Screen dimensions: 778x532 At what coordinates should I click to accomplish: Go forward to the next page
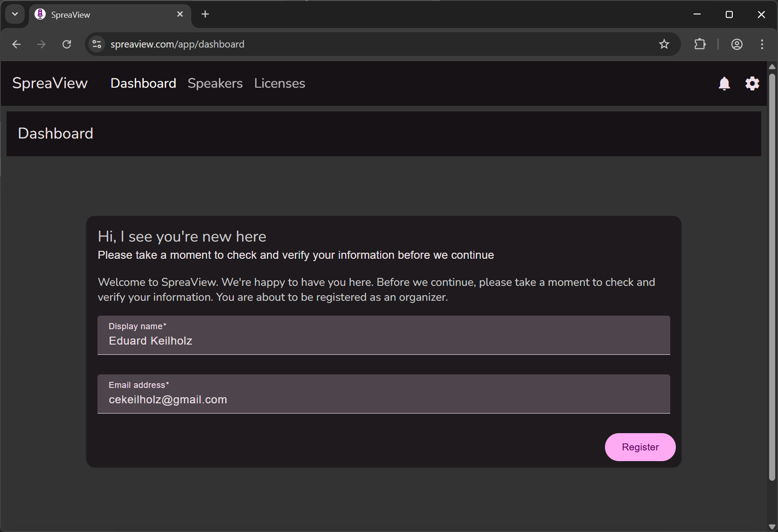(x=42, y=44)
